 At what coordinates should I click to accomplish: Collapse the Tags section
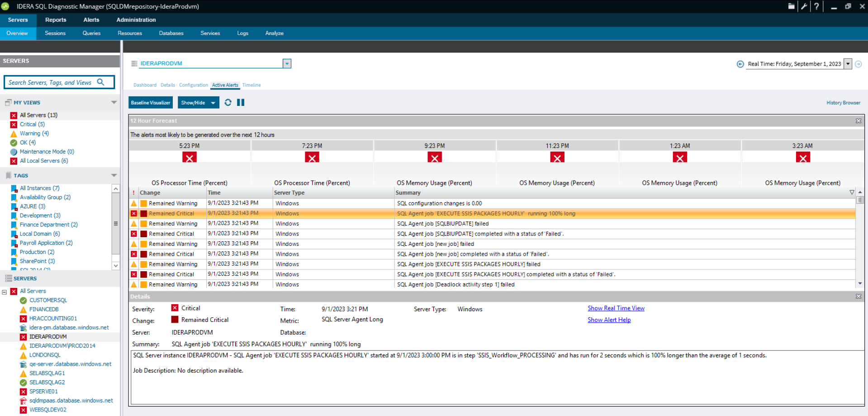click(114, 175)
